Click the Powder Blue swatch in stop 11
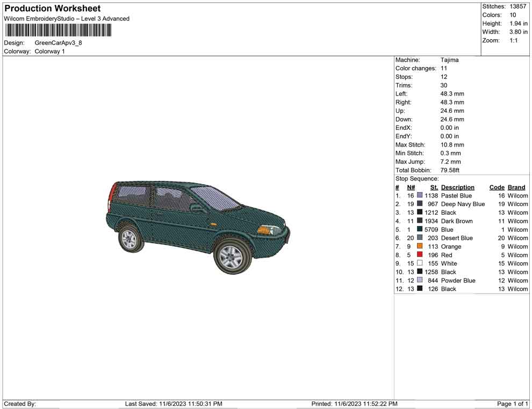 click(420, 281)
